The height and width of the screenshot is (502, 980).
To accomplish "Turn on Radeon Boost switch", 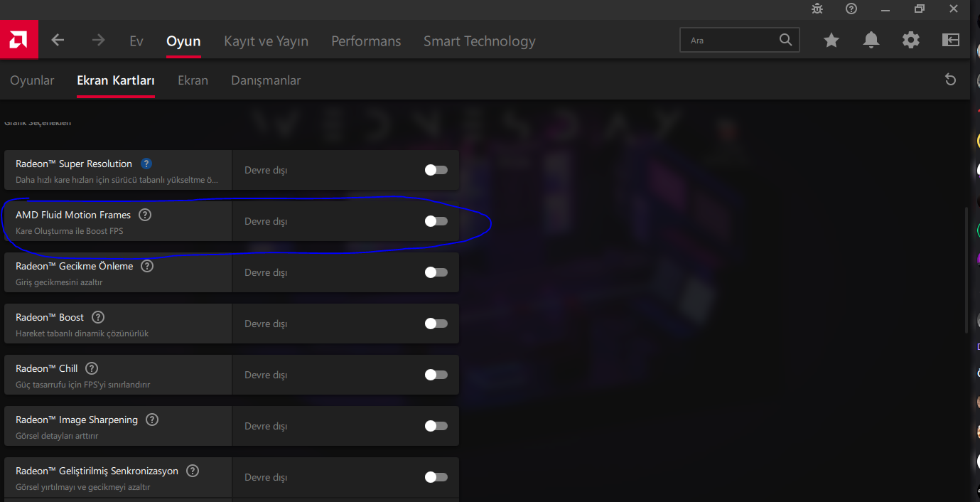I will click(x=436, y=324).
